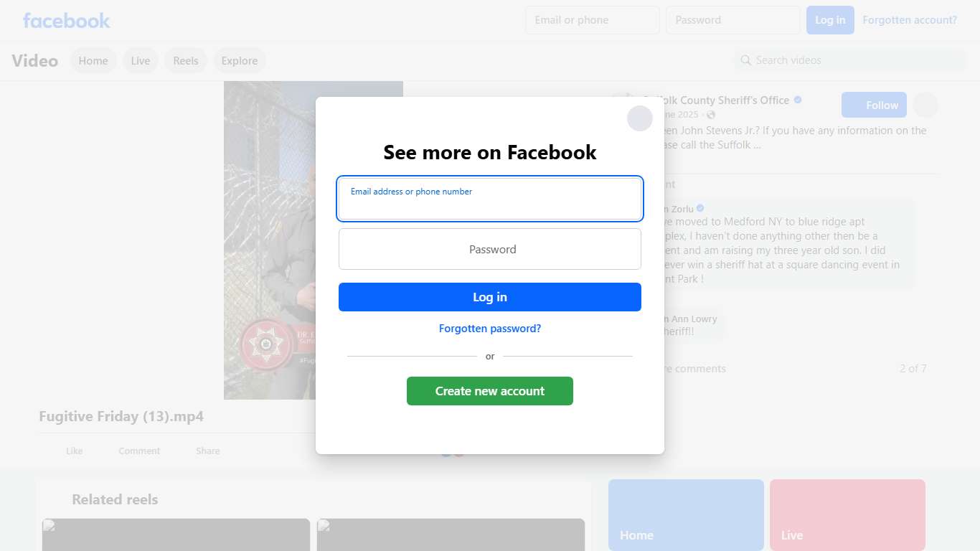Viewport: 980px width, 551px height.
Task: Focus the Email address or phone number field
Action: [490, 199]
